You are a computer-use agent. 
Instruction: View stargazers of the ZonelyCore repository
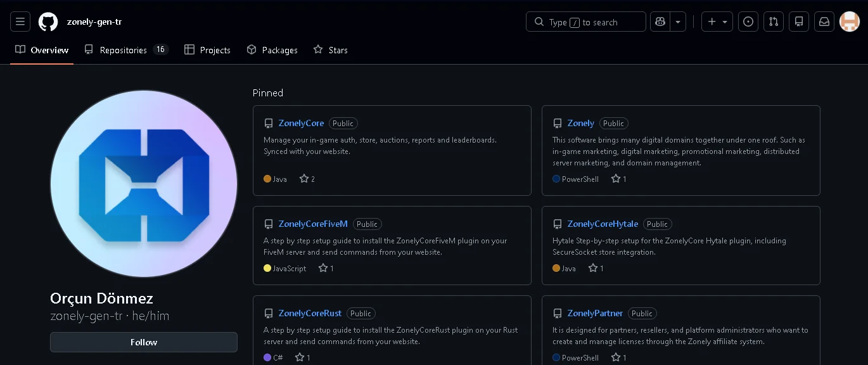307,179
